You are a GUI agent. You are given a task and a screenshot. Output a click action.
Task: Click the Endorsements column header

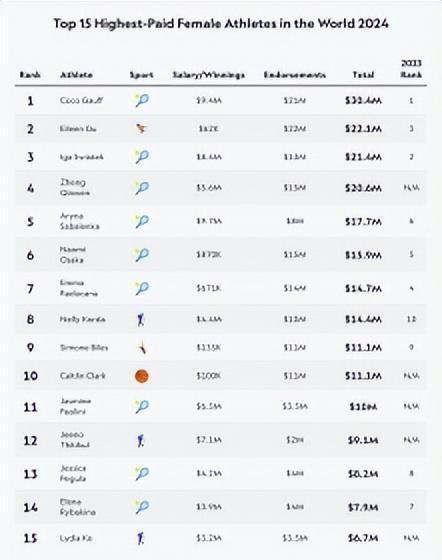click(295, 75)
